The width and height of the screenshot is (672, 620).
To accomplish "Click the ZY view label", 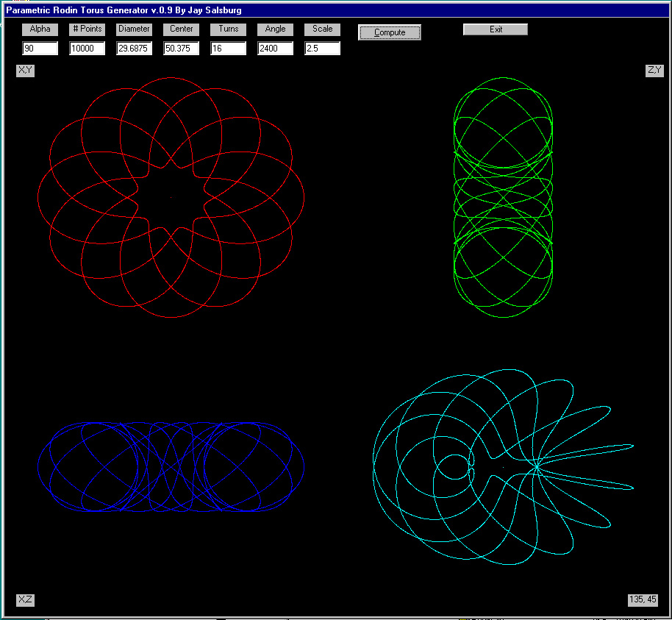I will coord(654,71).
